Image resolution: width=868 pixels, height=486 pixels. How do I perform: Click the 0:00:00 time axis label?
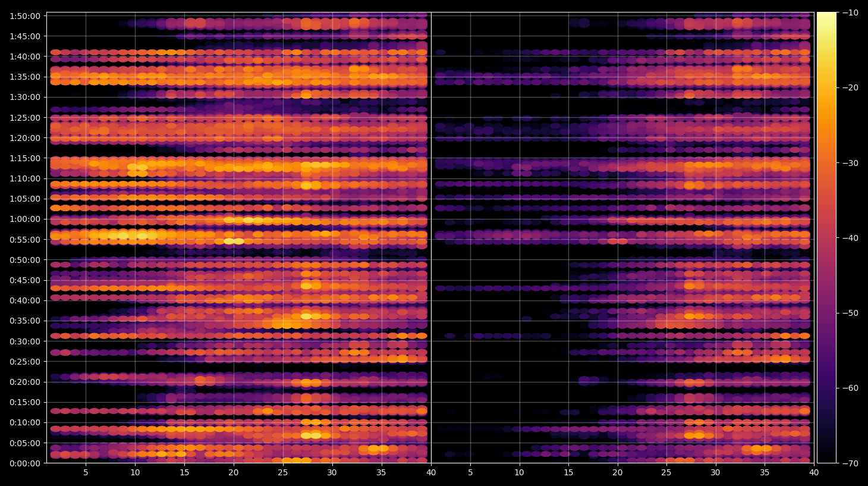pos(25,463)
